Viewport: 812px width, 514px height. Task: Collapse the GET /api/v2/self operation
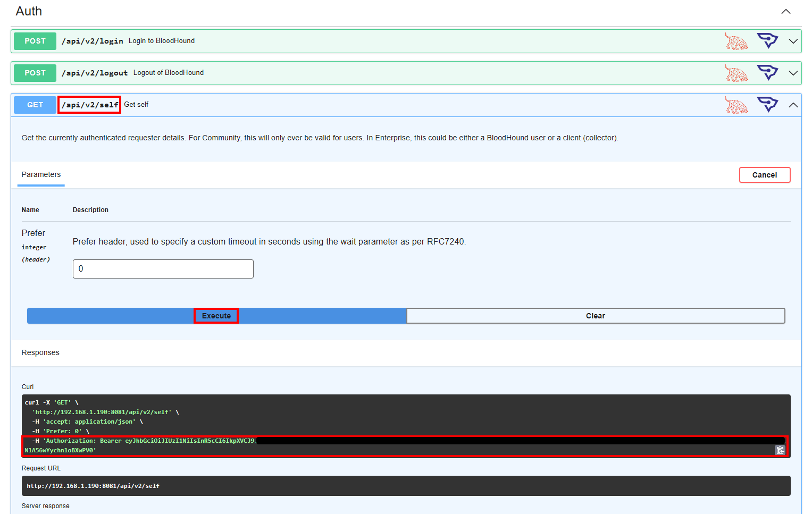(x=793, y=105)
